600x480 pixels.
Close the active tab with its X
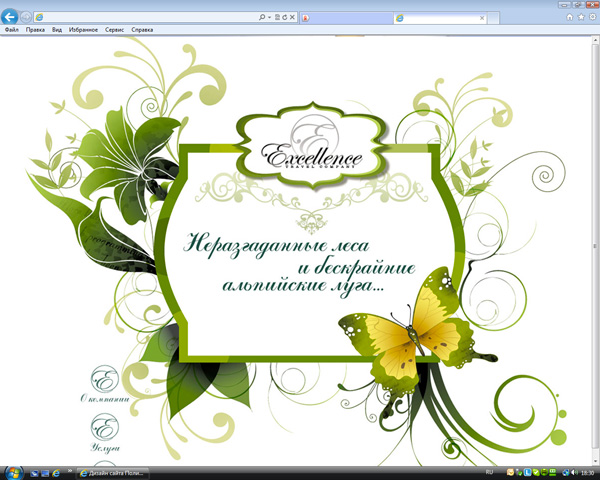click(482, 18)
